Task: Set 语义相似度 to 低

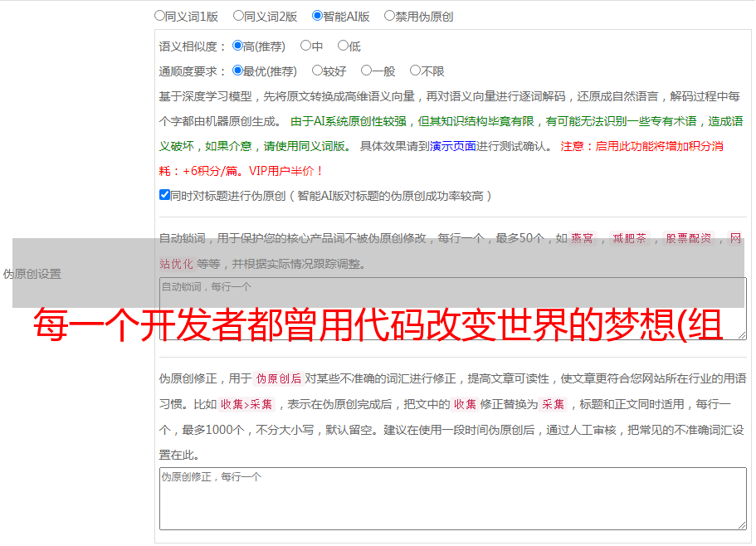Action: click(343, 46)
